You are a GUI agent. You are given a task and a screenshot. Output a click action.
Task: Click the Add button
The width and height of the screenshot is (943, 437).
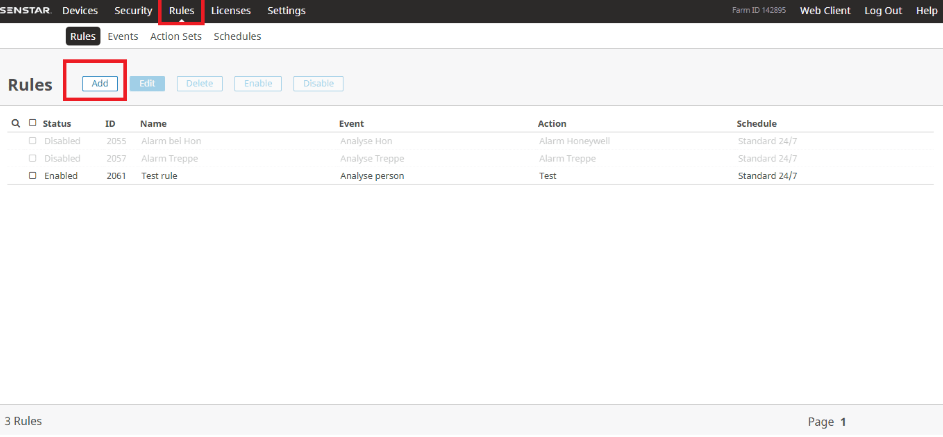(100, 84)
